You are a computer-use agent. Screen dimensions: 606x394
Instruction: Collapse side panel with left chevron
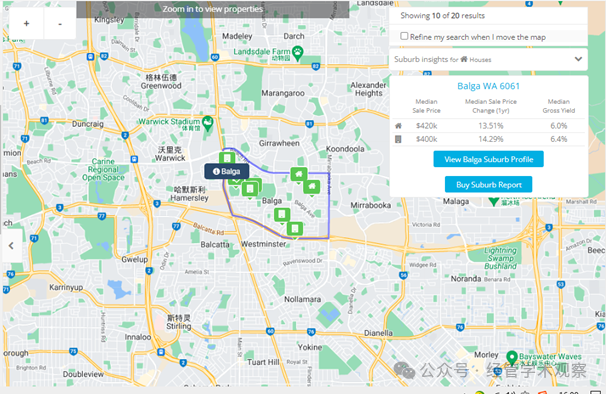[x=11, y=246]
